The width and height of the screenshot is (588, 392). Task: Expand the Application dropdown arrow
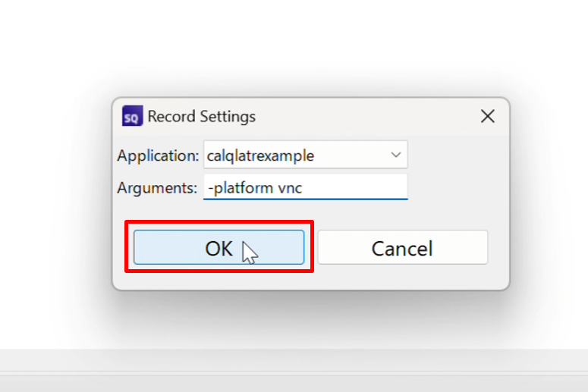coord(395,155)
